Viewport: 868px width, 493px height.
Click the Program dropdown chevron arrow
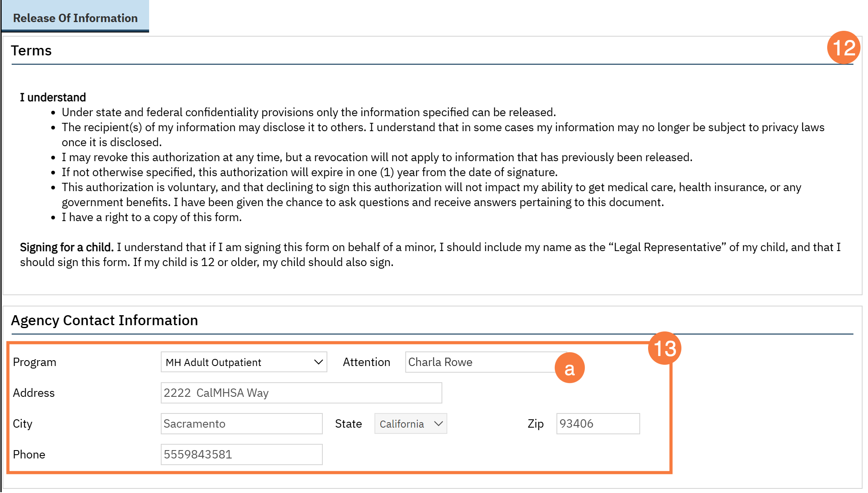319,362
